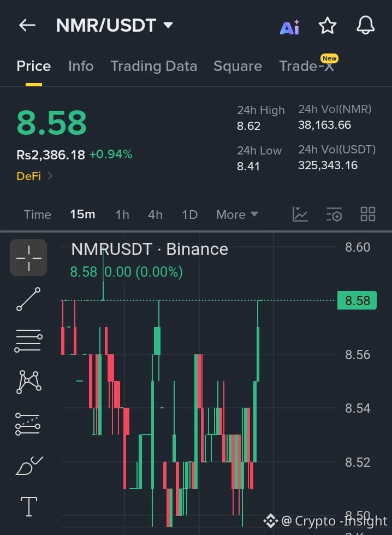The image size is (392, 535).
Task: Open the Trade-X tab
Action: tap(306, 66)
